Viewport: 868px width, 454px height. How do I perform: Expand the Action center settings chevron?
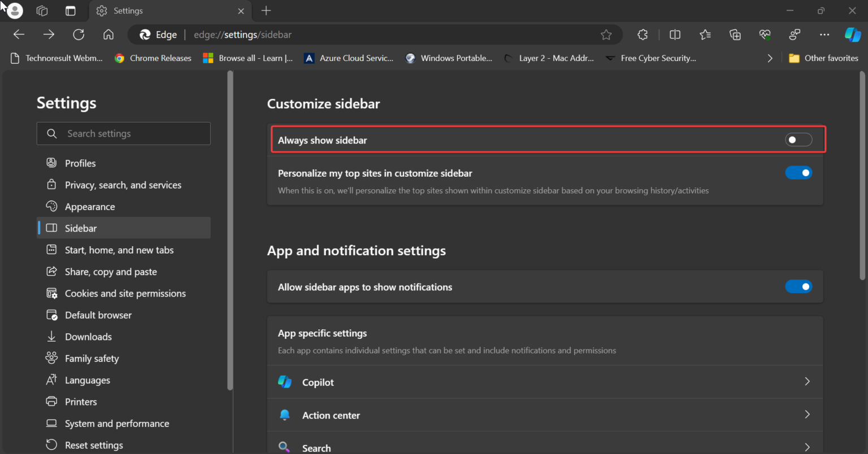pyautogui.click(x=807, y=414)
